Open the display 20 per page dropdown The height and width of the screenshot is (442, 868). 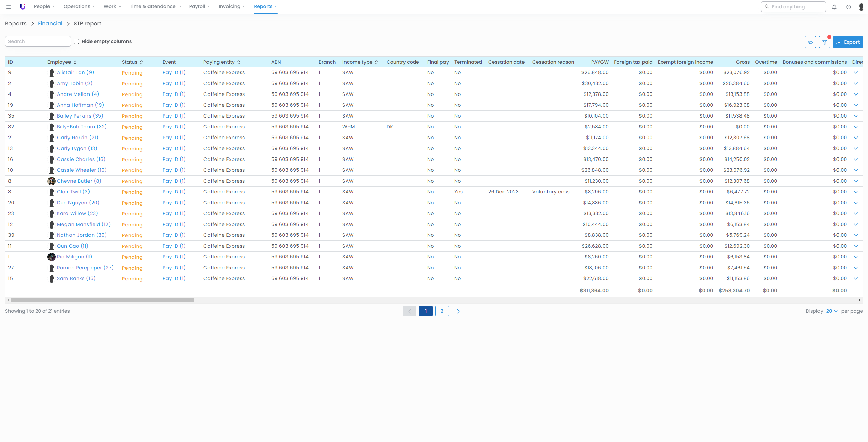(x=831, y=311)
